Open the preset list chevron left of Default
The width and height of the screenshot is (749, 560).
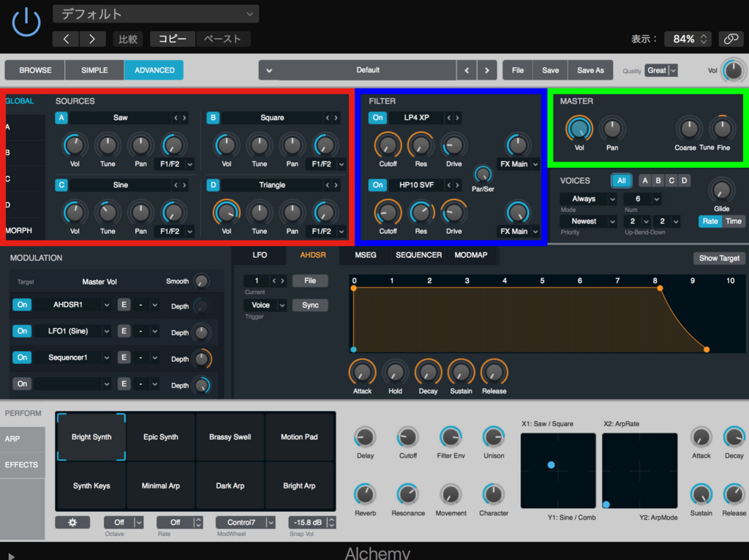pos(269,70)
